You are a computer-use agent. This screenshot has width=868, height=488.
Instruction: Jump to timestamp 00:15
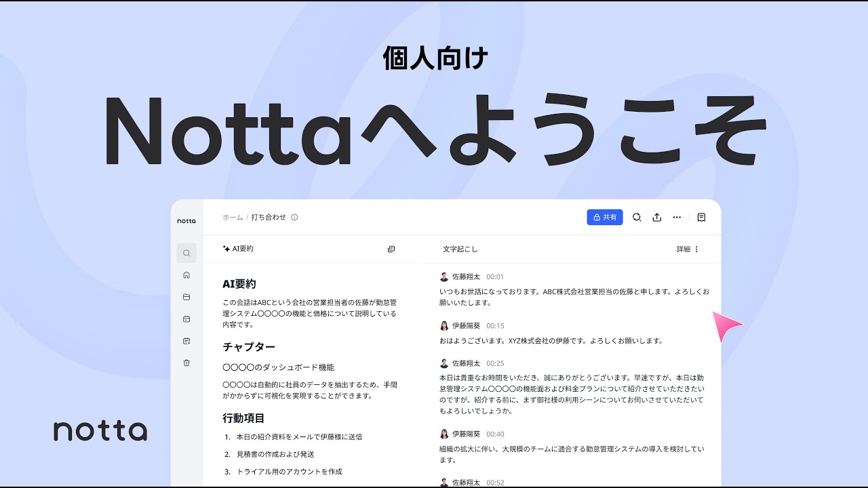coord(495,325)
